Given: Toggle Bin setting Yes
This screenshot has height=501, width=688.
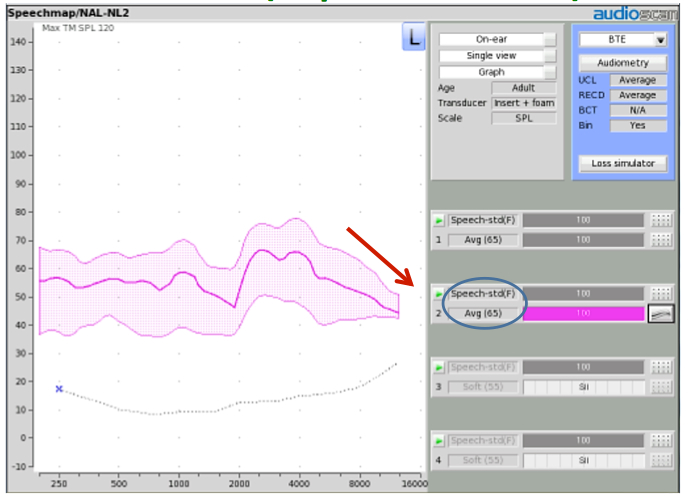Looking at the screenshot, I should click(x=638, y=125).
